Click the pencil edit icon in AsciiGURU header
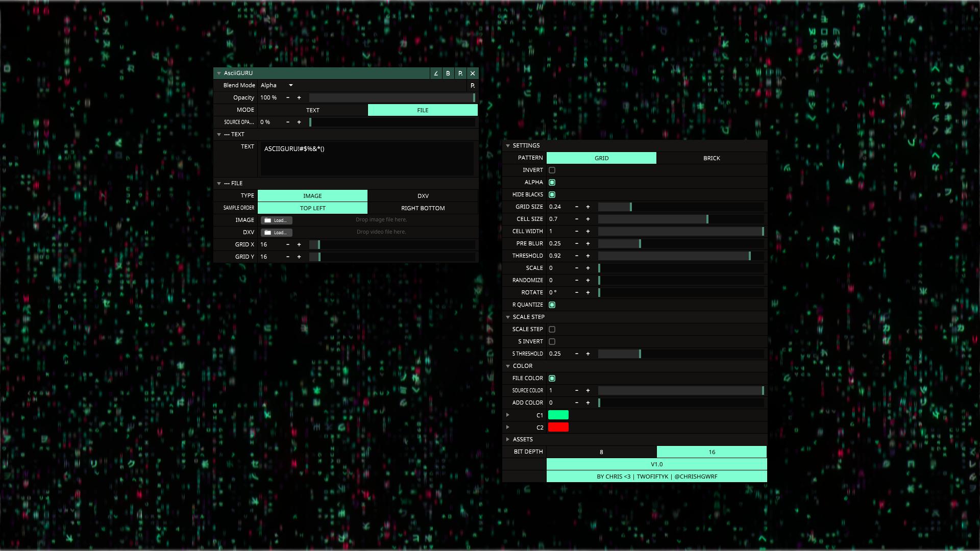 pos(436,73)
